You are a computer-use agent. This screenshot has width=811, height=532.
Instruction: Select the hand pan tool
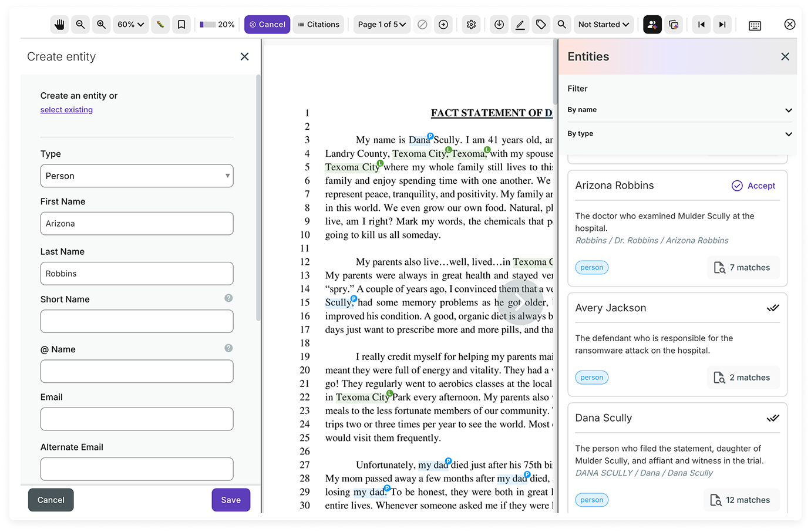pyautogui.click(x=59, y=24)
